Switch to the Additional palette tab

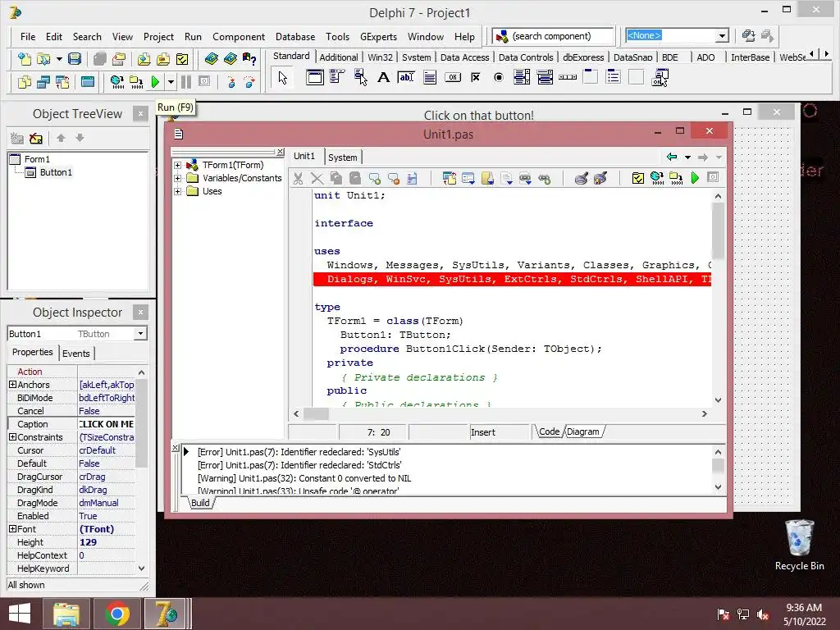click(339, 57)
